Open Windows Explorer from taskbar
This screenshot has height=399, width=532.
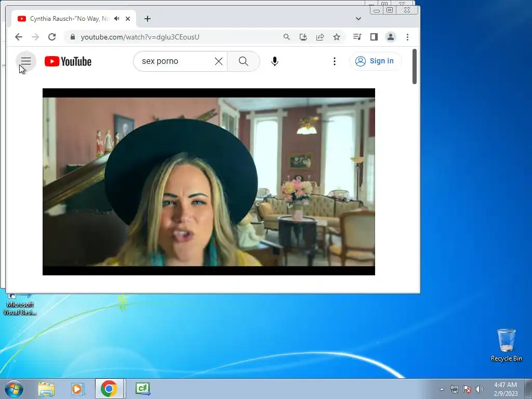(x=46, y=389)
